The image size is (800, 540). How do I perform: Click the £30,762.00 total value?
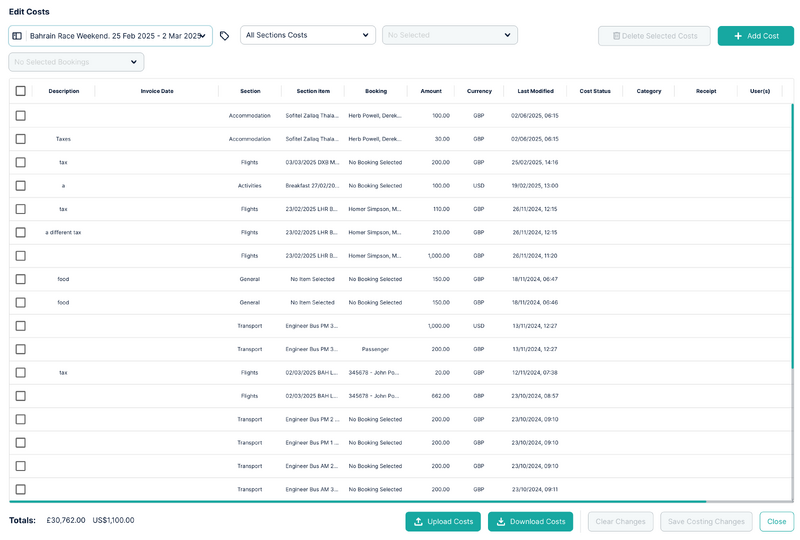(66, 520)
